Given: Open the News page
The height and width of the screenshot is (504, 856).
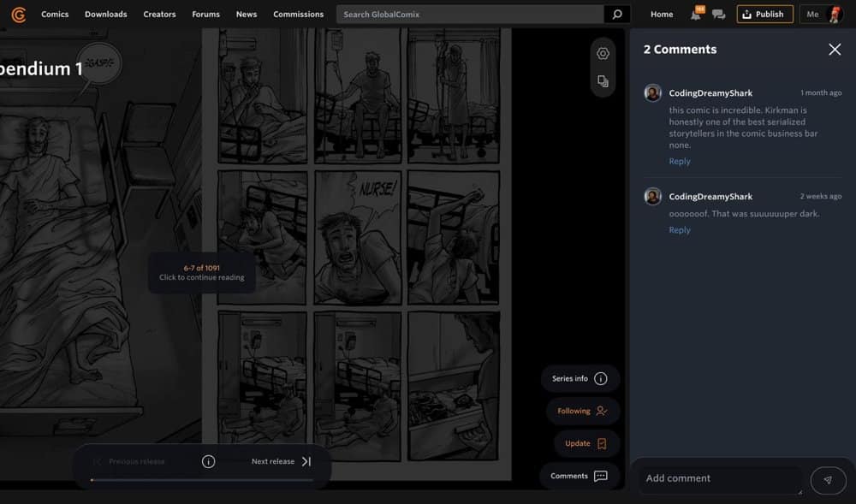Looking at the screenshot, I should 247,15.
